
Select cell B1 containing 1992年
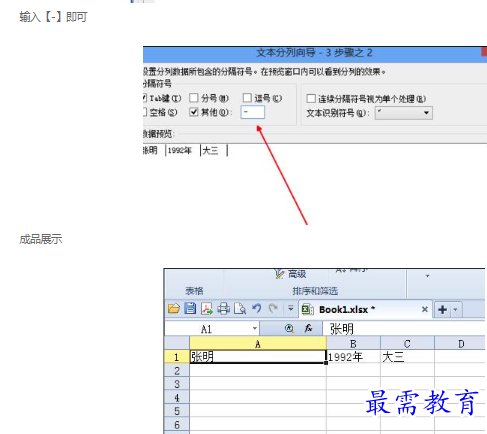pos(353,357)
